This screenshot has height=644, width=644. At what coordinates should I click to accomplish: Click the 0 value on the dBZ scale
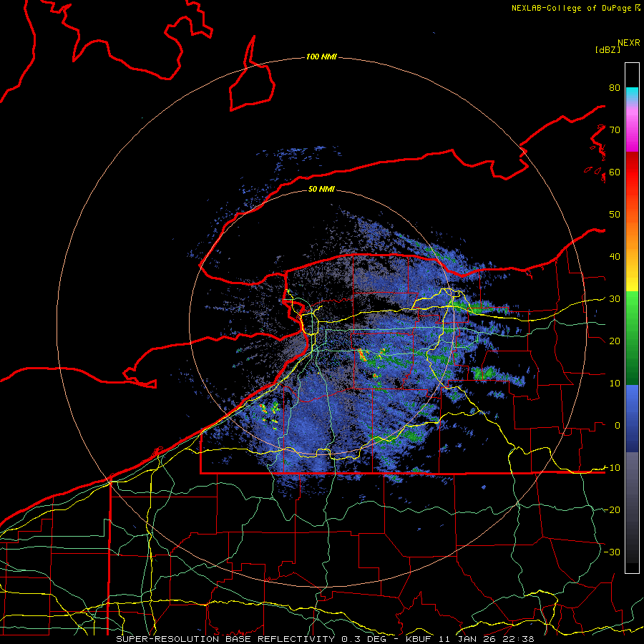[618, 426]
